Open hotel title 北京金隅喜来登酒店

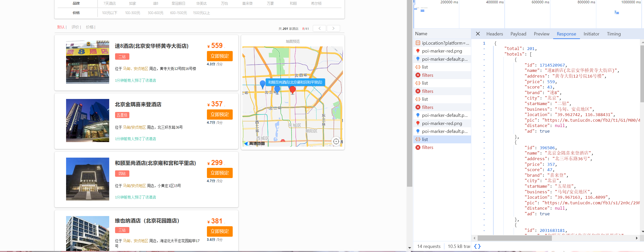point(138,104)
